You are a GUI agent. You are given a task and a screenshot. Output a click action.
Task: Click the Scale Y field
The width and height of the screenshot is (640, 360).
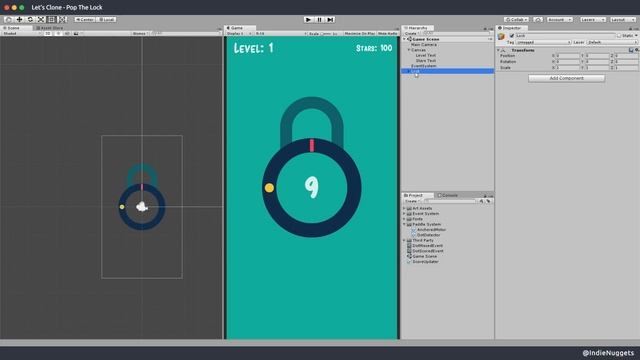tap(597, 68)
